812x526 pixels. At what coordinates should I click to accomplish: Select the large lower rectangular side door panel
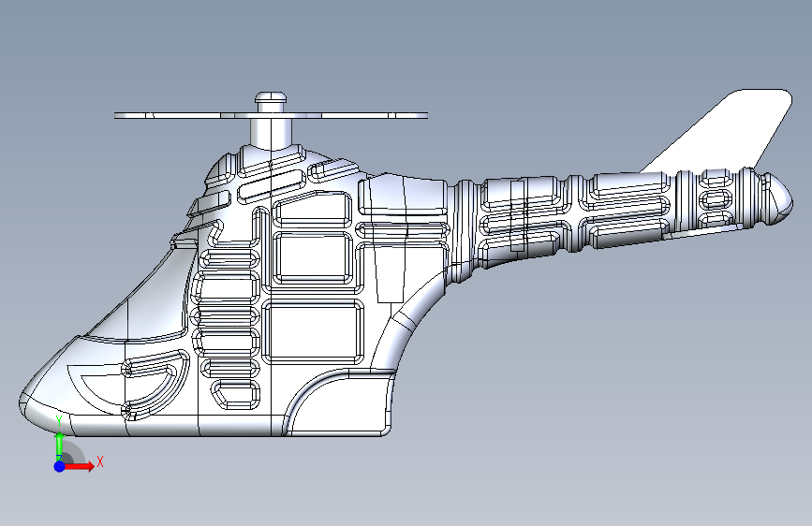click(x=313, y=332)
